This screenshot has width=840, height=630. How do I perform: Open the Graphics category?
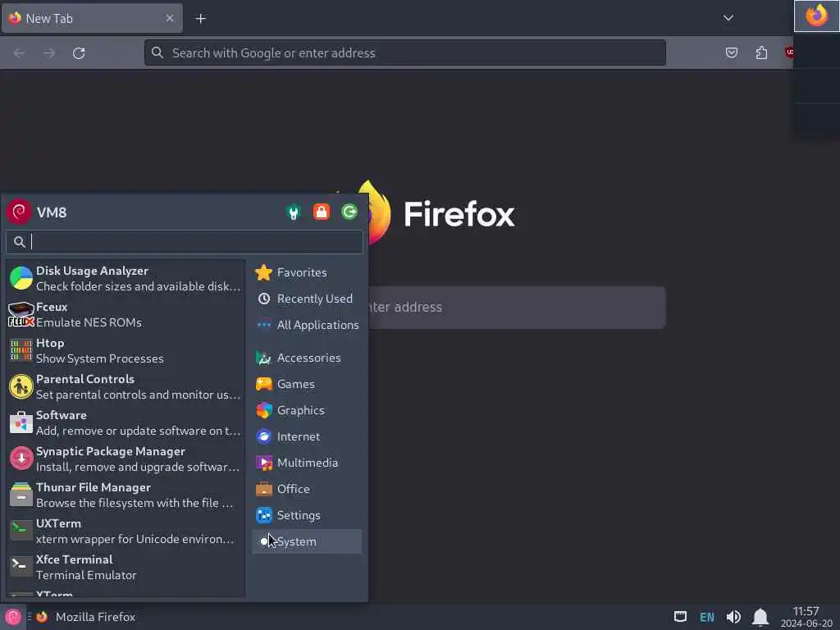[x=307, y=410]
